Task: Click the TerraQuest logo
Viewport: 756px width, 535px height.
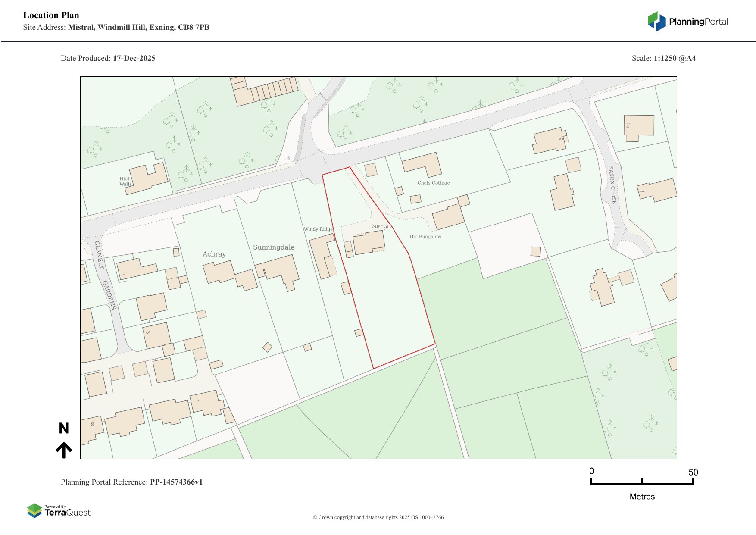Action: [x=59, y=511]
